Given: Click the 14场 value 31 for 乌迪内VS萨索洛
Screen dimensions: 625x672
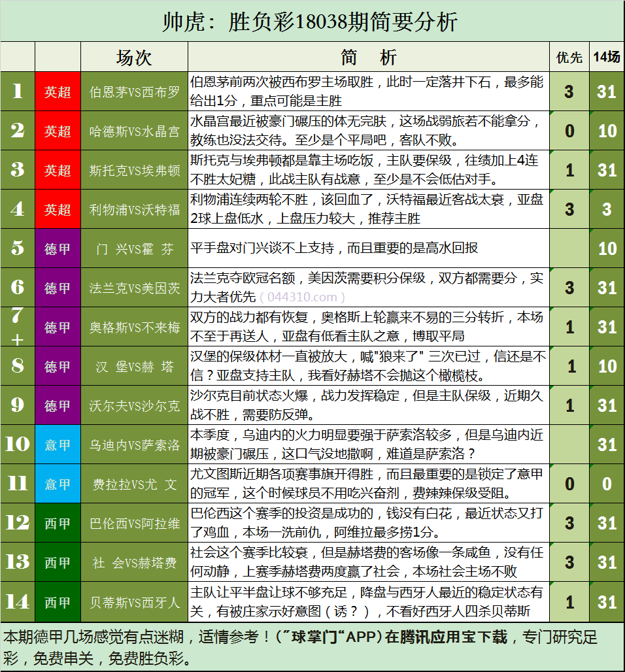Looking at the screenshot, I should pos(607,445).
